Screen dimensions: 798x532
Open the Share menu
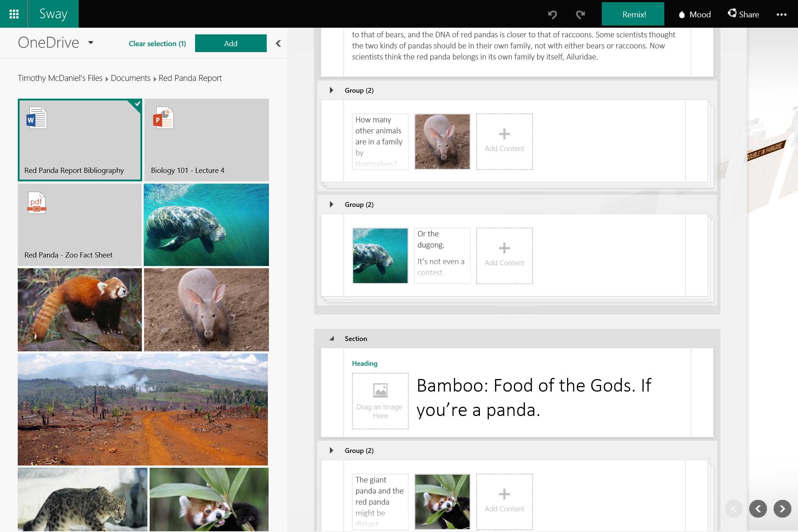tap(743, 14)
